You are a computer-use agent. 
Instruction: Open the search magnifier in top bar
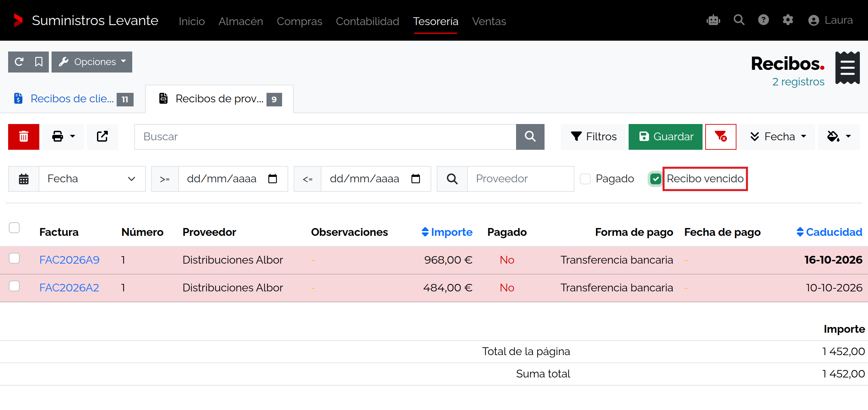click(739, 20)
